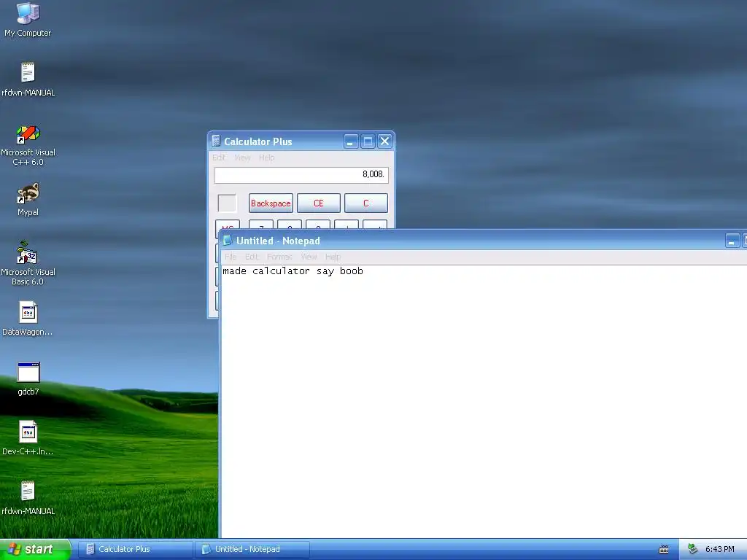Click the word "calculator" in Notepad text
The width and height of the screenshot is (747, 560).
[281, 271]
